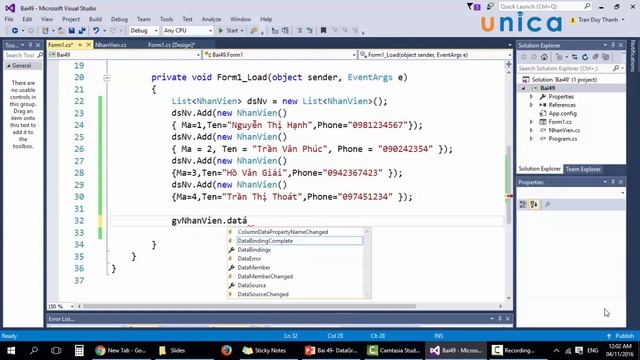Expand the NhanVien.cs node
Viewport: 640px width, 360px height.
coord(531,130)
